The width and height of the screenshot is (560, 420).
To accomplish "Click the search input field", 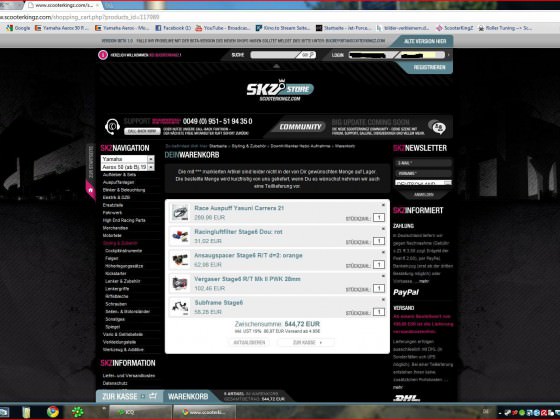I will coord(274,55).
